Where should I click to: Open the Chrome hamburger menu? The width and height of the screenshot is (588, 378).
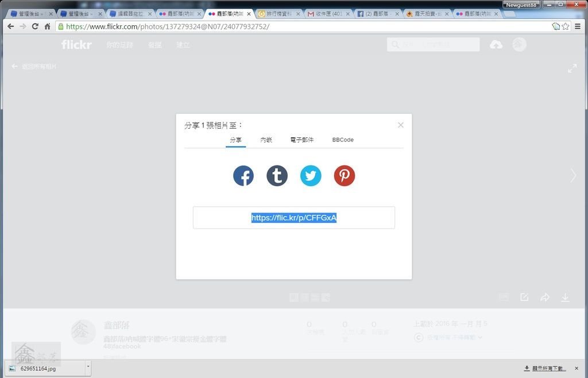click(x=578, y=26)
